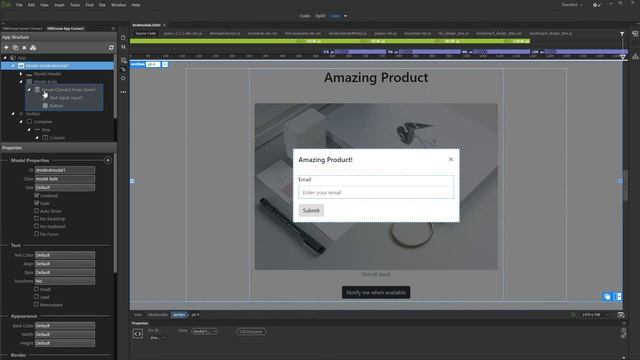Image resolution: width=640 pixels, height=360 pixels.
Task: Enable the Monospace text checkbox
Action: point(37,304)
